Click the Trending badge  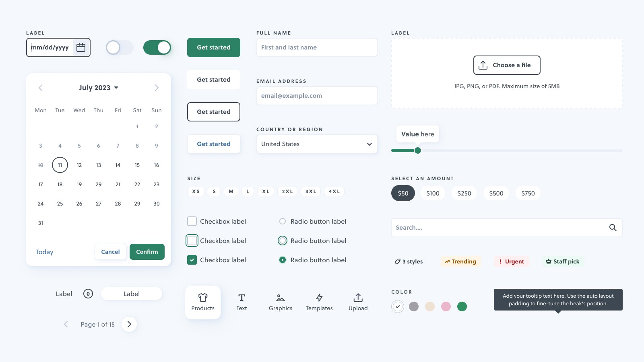(x=460, y=261)
